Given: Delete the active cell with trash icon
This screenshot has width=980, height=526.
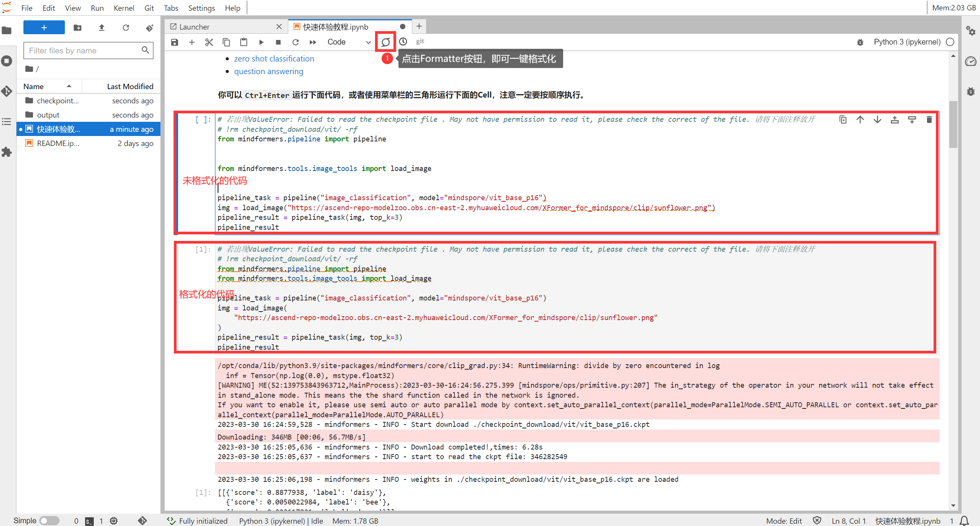Looking at the screenshot, I should pos(929,119).
